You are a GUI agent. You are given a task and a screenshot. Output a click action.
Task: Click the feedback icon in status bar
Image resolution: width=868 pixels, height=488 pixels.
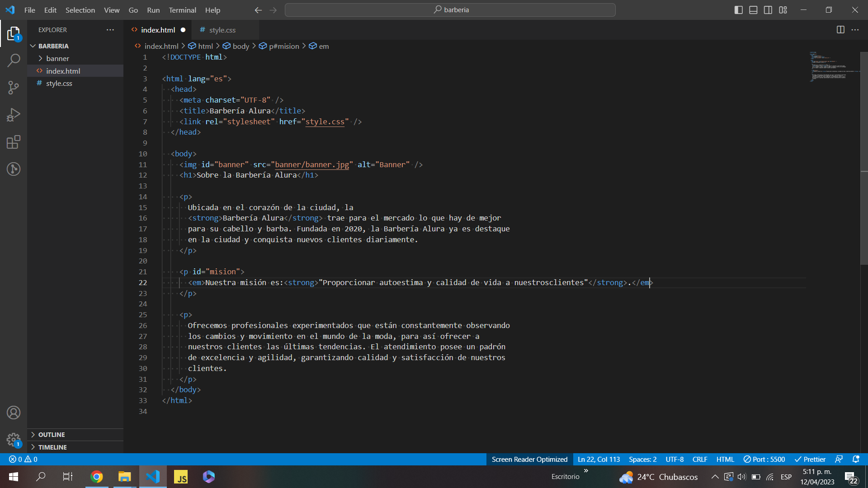coord(839,459)
